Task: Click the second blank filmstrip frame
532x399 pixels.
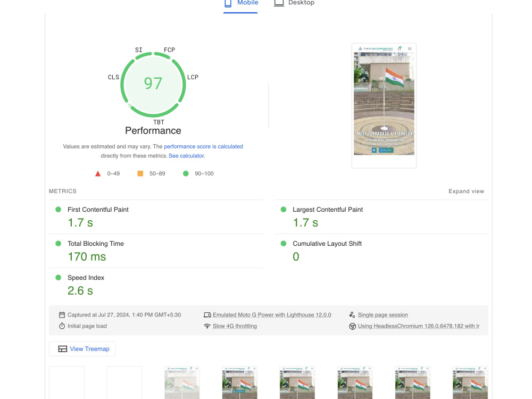Action: [124, 383]
